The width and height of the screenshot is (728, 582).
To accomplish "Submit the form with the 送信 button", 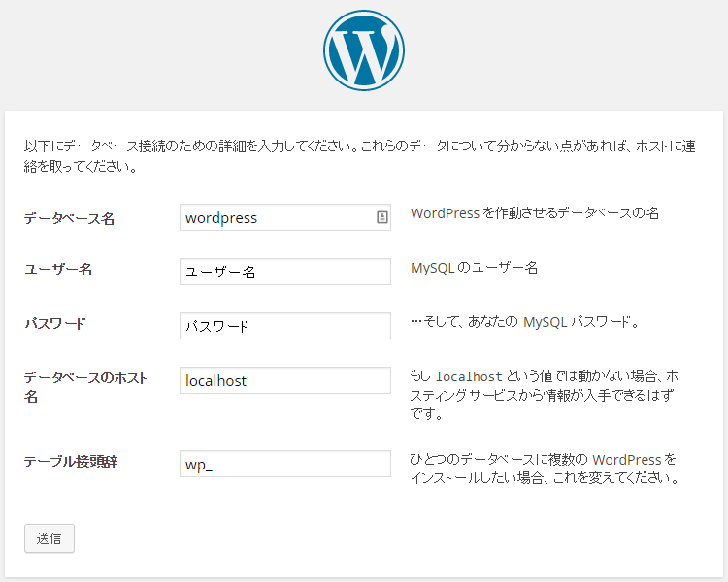I will tap(50, 538).
